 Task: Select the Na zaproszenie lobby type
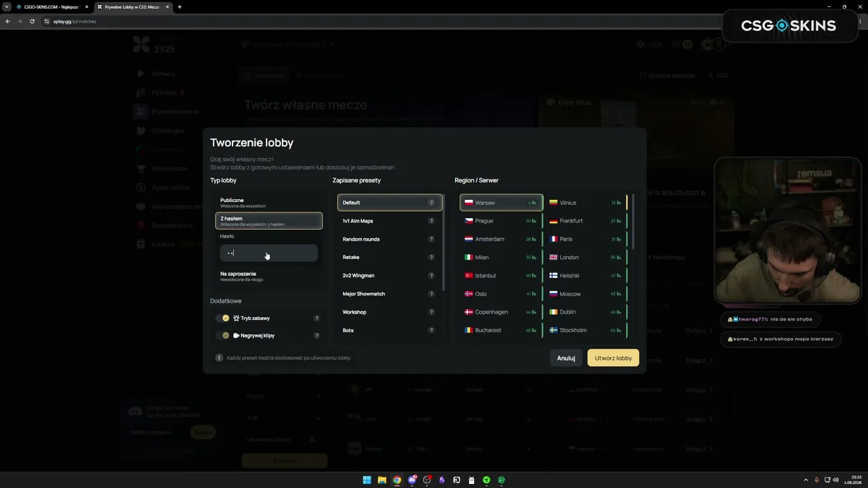(x=269, y=276)
